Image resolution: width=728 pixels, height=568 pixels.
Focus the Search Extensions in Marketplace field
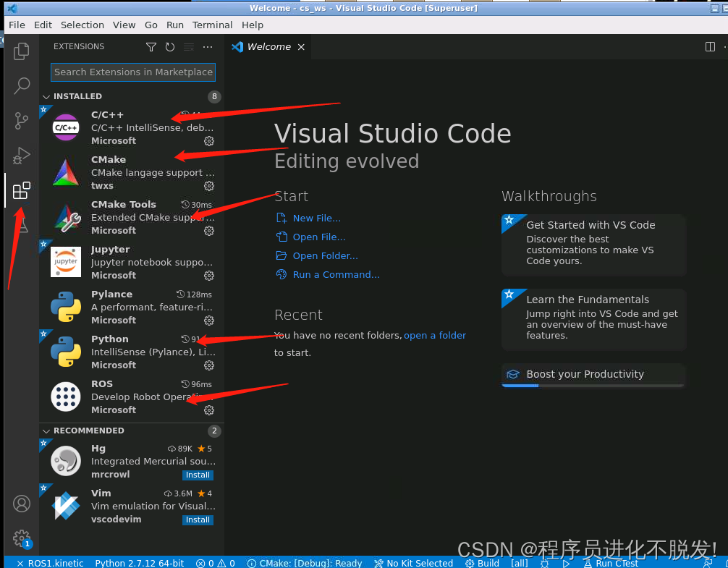(x=132, y=72)
